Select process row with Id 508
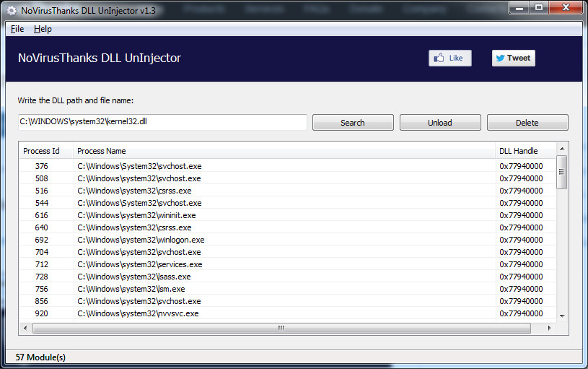Image resolution: width=588 pixels, height=369 pixels. point(287,178)
